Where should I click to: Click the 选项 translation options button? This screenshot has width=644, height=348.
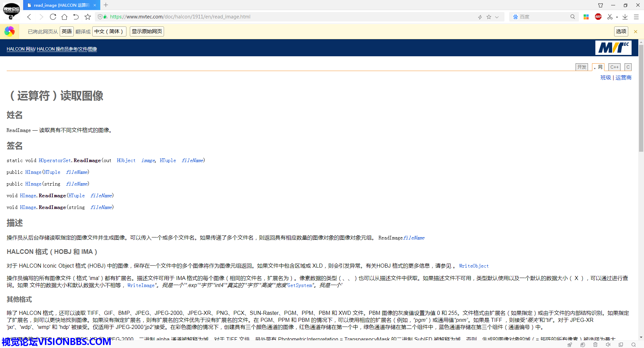coord(621,31)
